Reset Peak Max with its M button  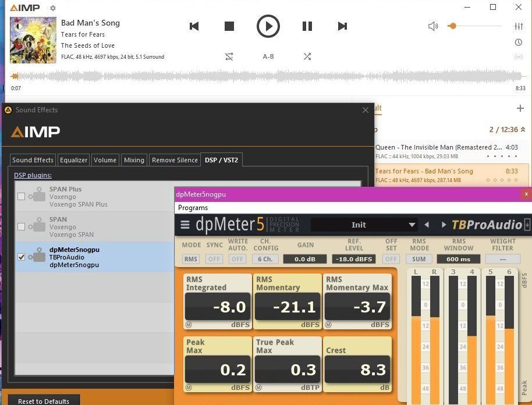click(189, 388)
